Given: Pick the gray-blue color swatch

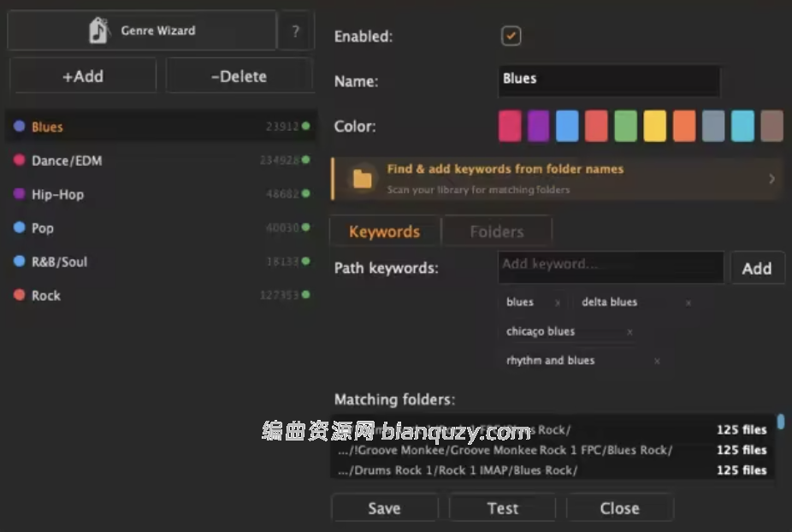Looking at the screenshot, I should (x=713, y=126).
